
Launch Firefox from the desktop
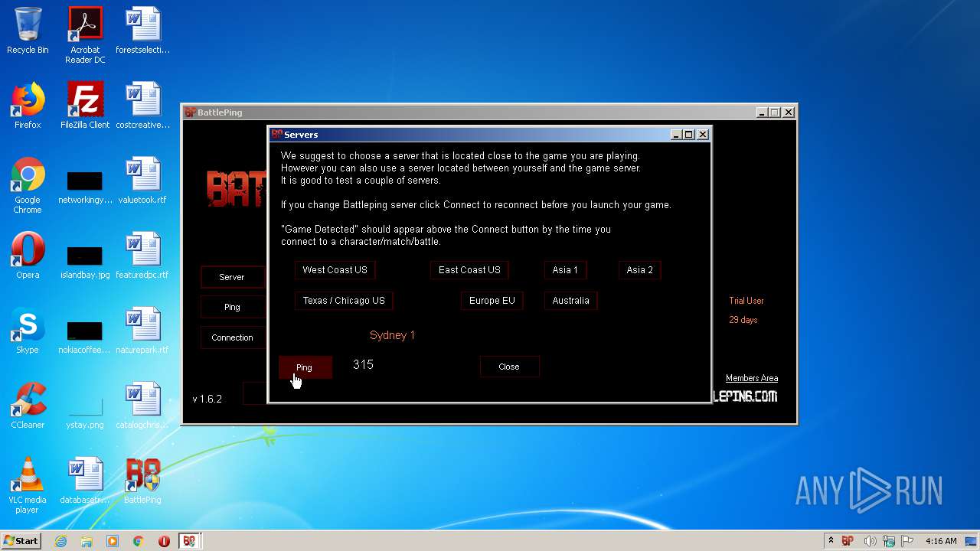pos(28,106)
